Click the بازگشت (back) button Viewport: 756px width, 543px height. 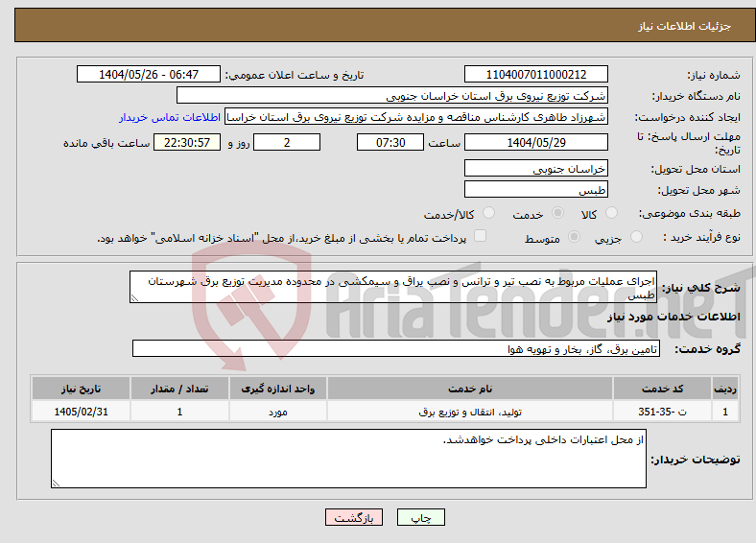(x=354, y=517)
